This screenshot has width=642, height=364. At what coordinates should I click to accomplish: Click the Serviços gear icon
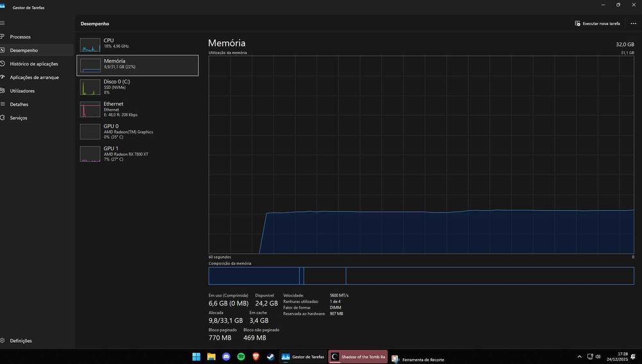pyautogui.click(x=3, y=117)
